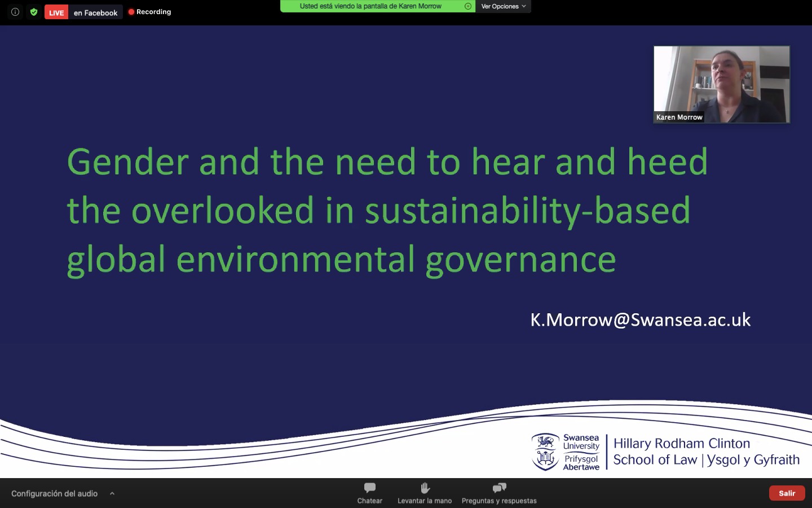Open Preguntas y respuestas panel
This screenshot has width=812, height=508.
pos(499,493)
